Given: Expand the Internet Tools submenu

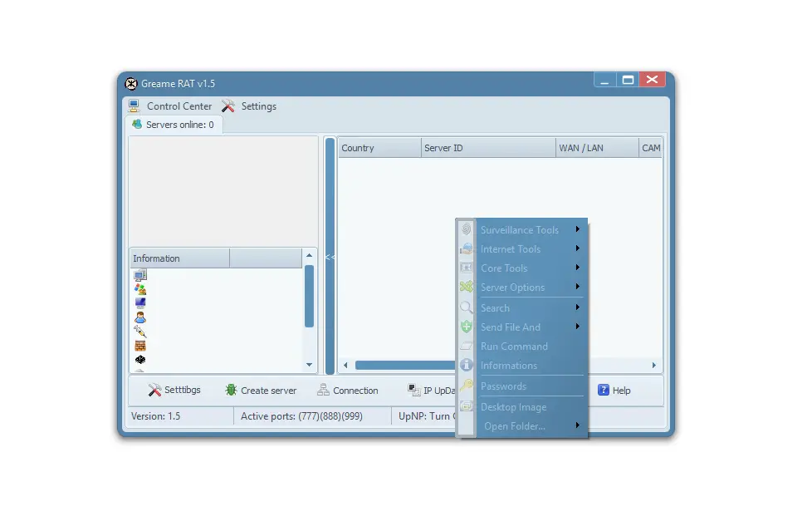Looking at the screenshot, I should coord(577,249).
